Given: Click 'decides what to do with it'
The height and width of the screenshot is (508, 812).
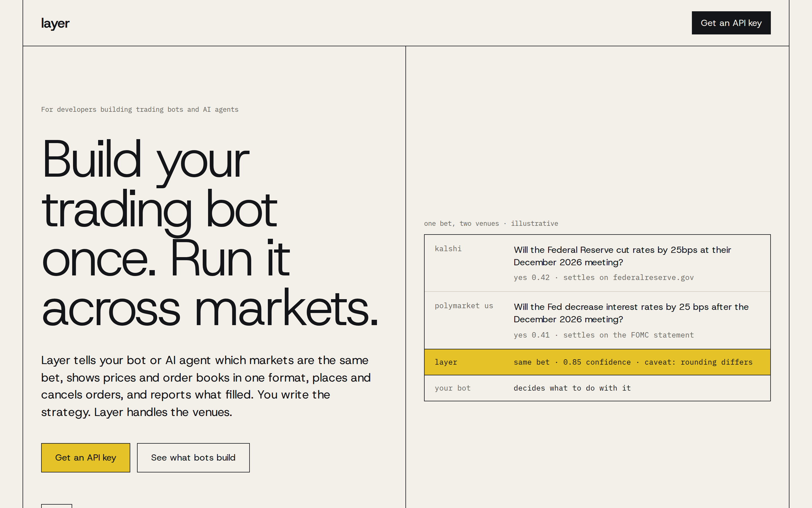Looking at the screenshot, I should tap(572, 388).
